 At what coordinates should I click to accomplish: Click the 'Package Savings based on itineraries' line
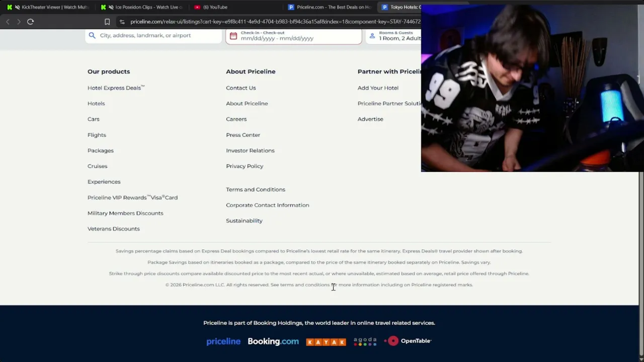319,262
